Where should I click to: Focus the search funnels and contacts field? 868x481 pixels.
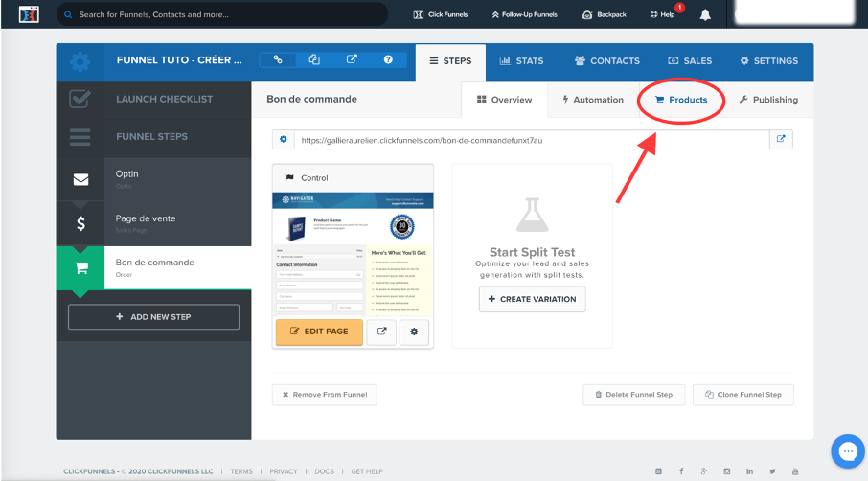pyautogui.click(x=222, y=14)
